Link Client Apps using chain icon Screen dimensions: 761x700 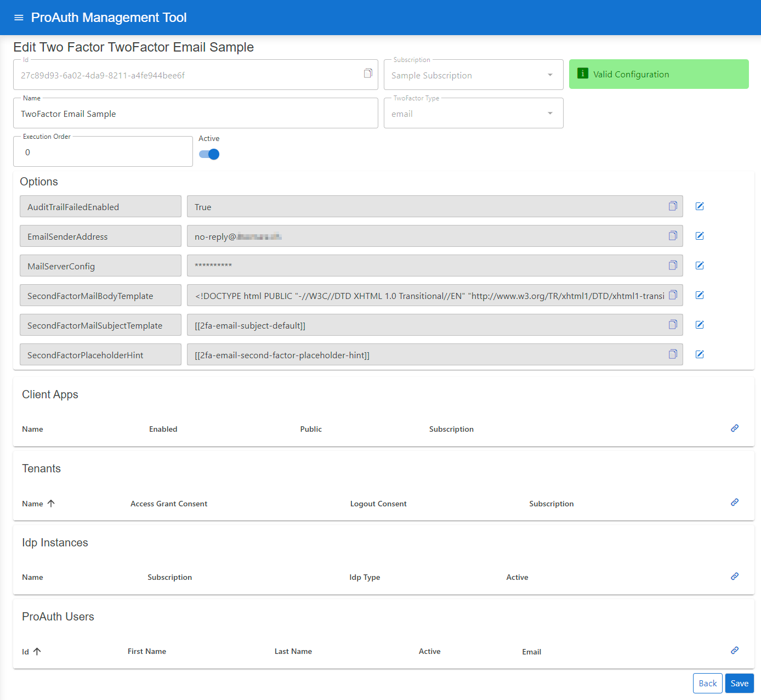[735, 428]
